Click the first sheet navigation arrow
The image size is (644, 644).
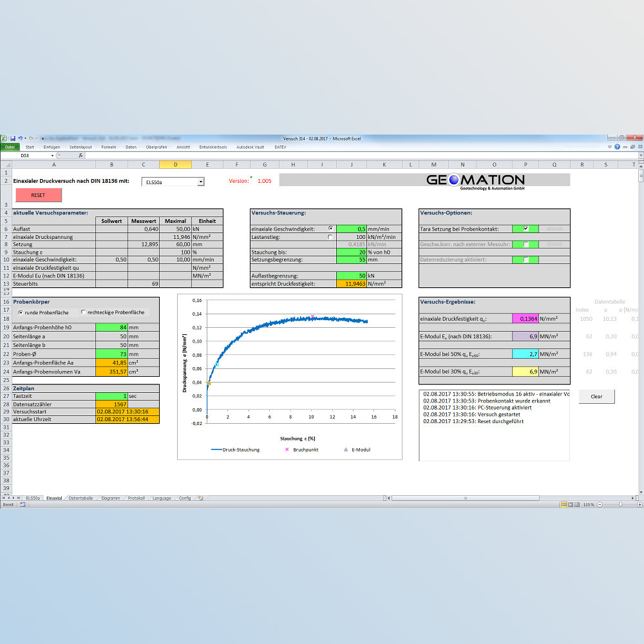coord(3,498)
